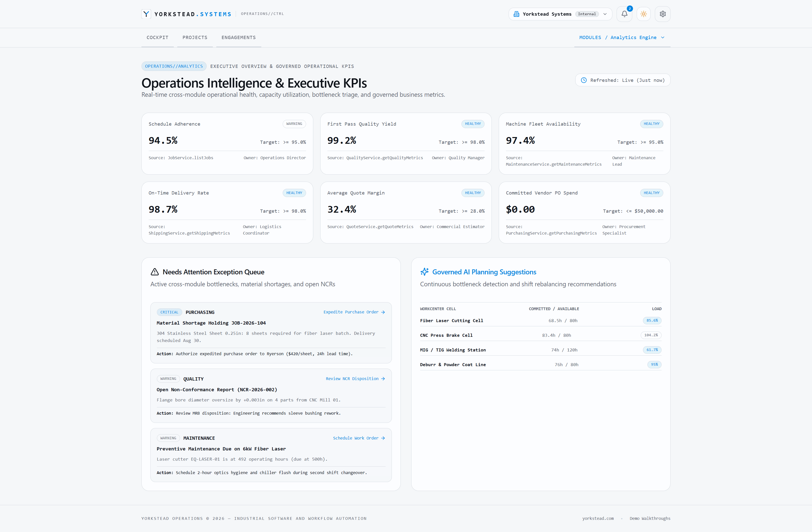Click the 85.6% load badge for Fiber Laser

tap(652, 320)
